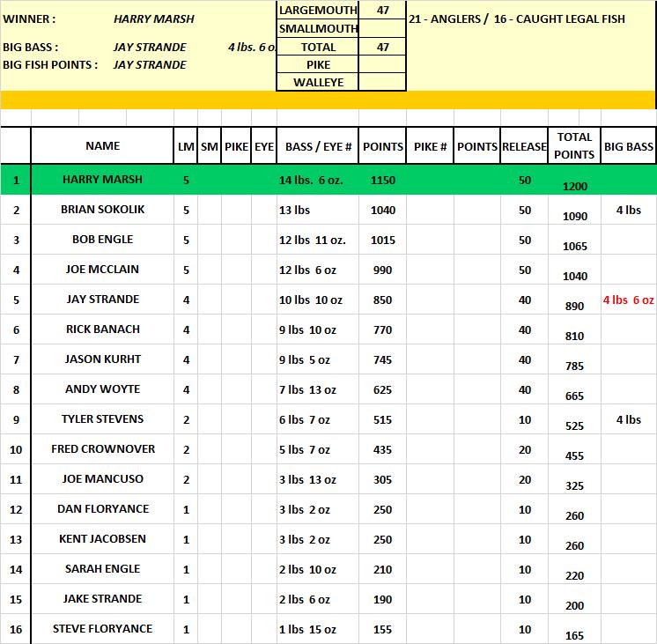The height and width of the screenshot is (644, 657).
Task: Click the EYE column header
Action: point(264,146)
